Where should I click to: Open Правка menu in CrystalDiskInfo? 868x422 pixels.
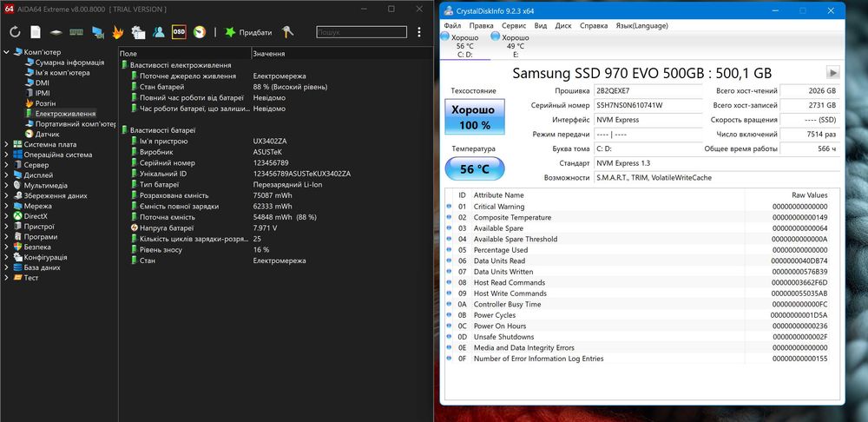481,25
